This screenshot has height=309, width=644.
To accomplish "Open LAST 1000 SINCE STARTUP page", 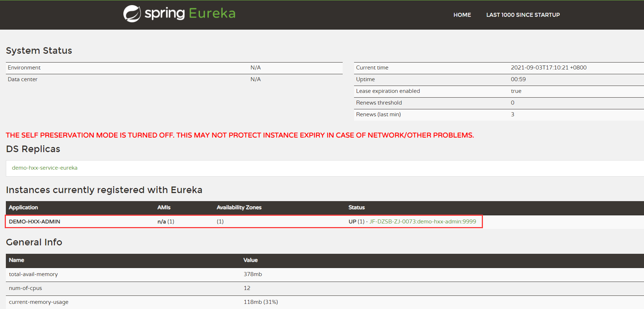I will click(x=523, y=15).
